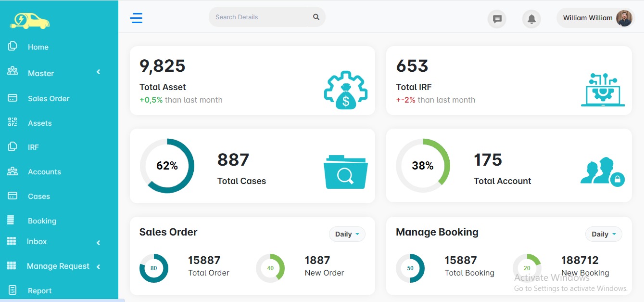Click the search magnifier icon

coord(316,17)
